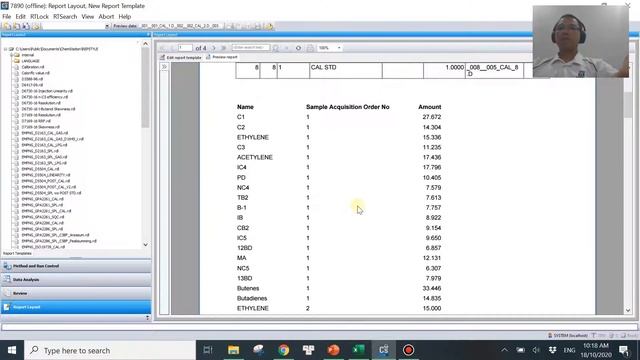Open Task View from taskbar
This screenshot has width=640, height=360.
208,350
